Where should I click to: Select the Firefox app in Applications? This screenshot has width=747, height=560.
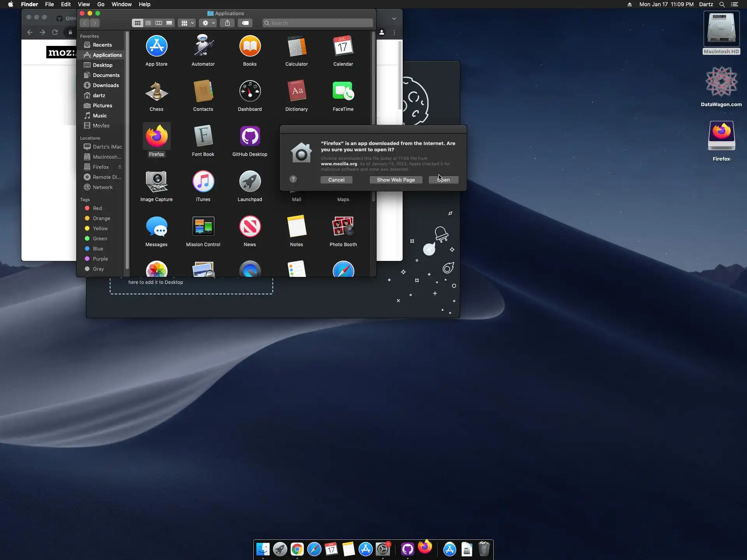[156, 136]
